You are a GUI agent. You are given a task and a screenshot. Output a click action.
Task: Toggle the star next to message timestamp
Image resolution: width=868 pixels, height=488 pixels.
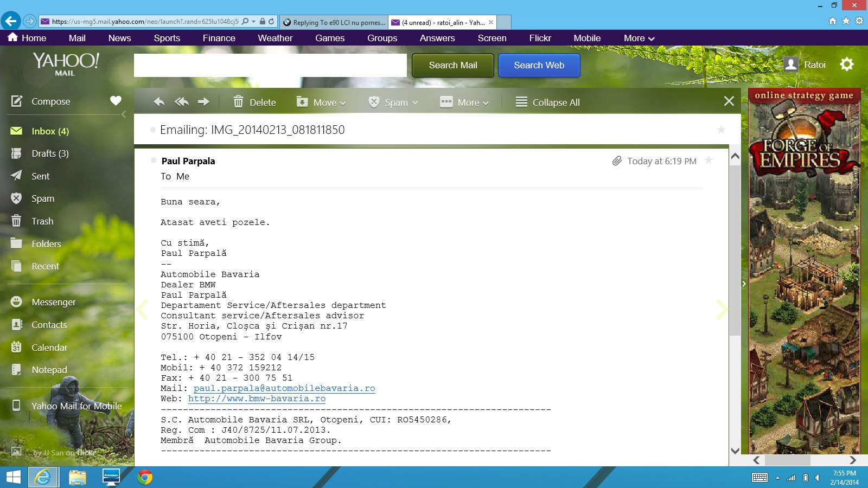coord(709,160)
